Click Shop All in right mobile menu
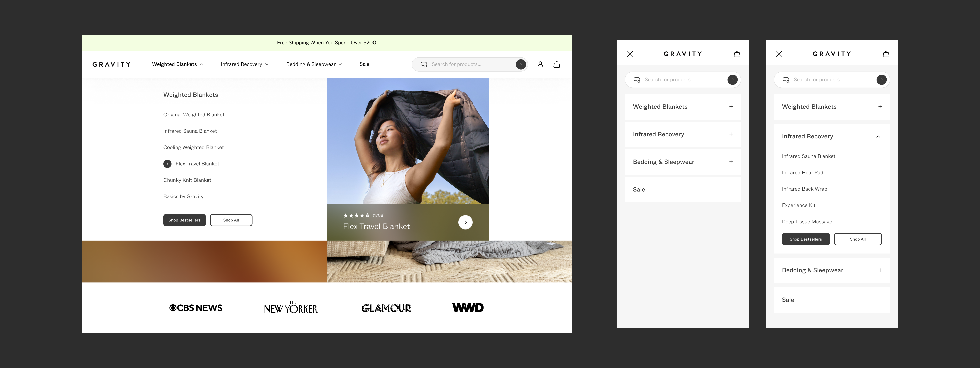The image size is (980, 368). [858, 239]
